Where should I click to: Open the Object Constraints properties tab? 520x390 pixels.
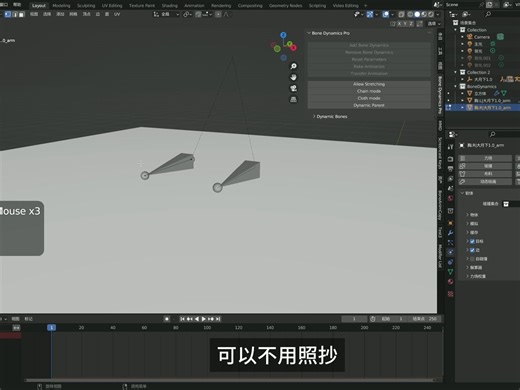pos(450,262)
